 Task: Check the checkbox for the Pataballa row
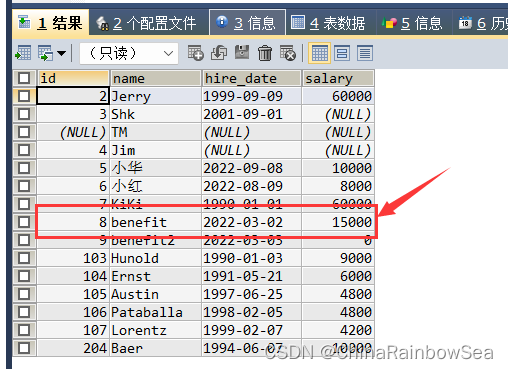24,312
